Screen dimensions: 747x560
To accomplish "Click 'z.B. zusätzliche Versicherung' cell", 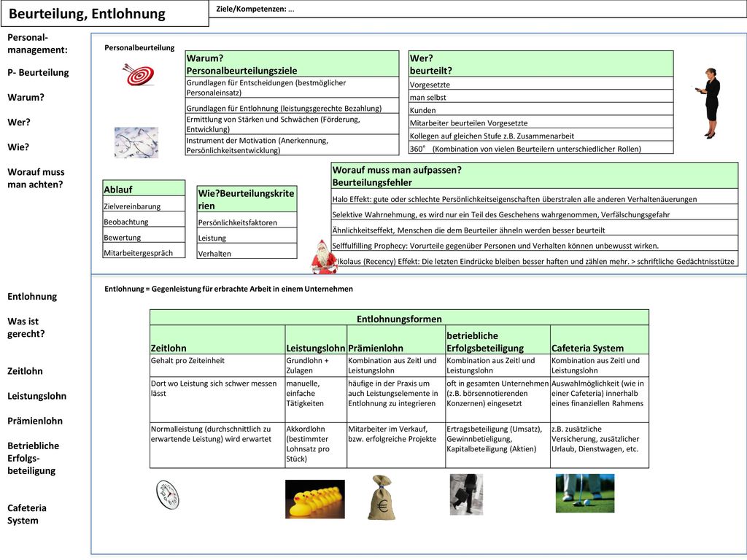I will 600,445.
